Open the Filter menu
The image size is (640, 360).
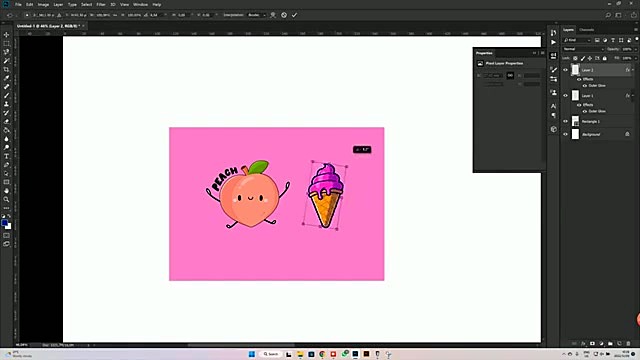101,4
